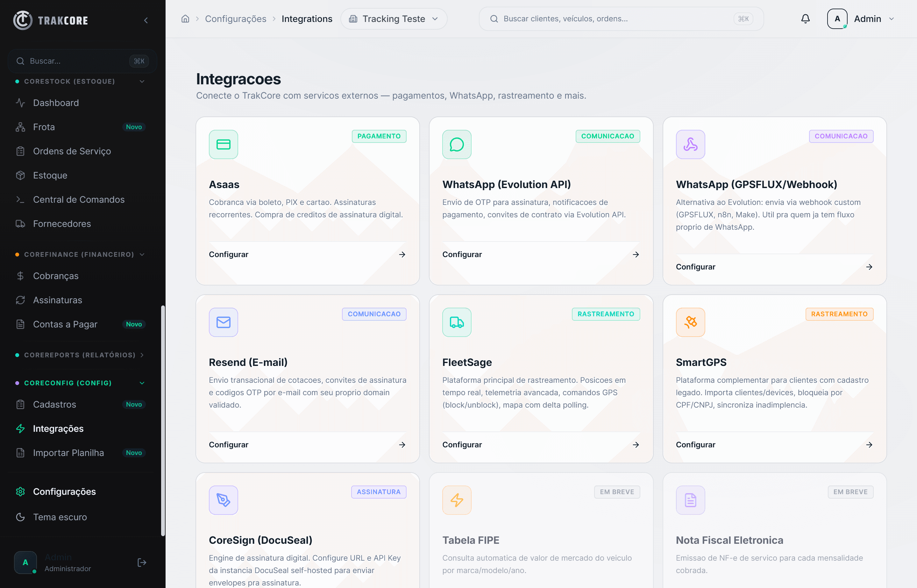Click the Integrations breadcrumb
Screen dimensions: 917x588
[x=307, y=19]
